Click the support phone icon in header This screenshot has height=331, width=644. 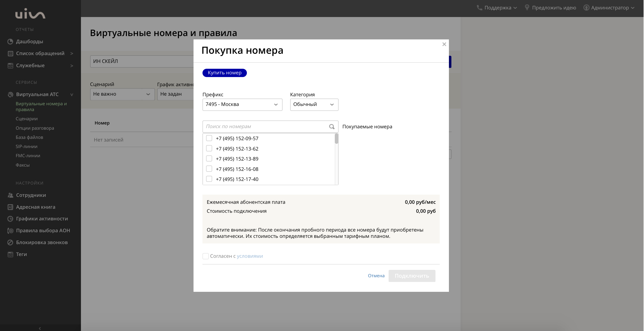479,8
